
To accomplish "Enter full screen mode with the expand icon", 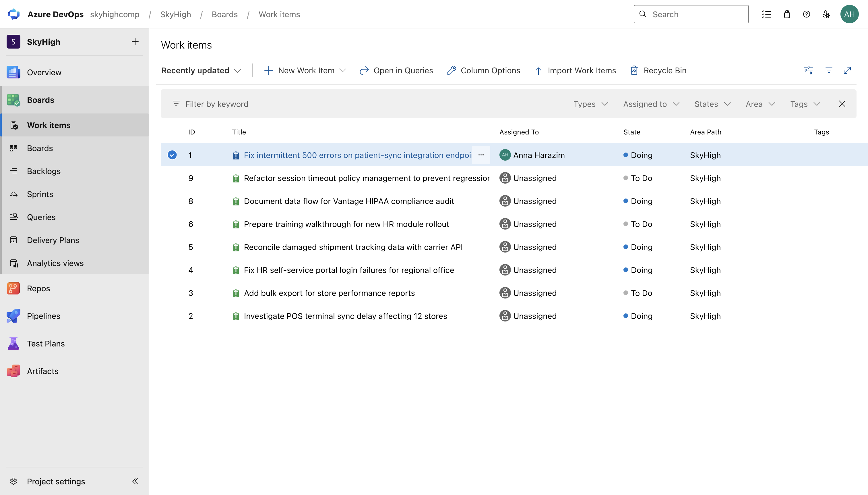I will (847, 70).
